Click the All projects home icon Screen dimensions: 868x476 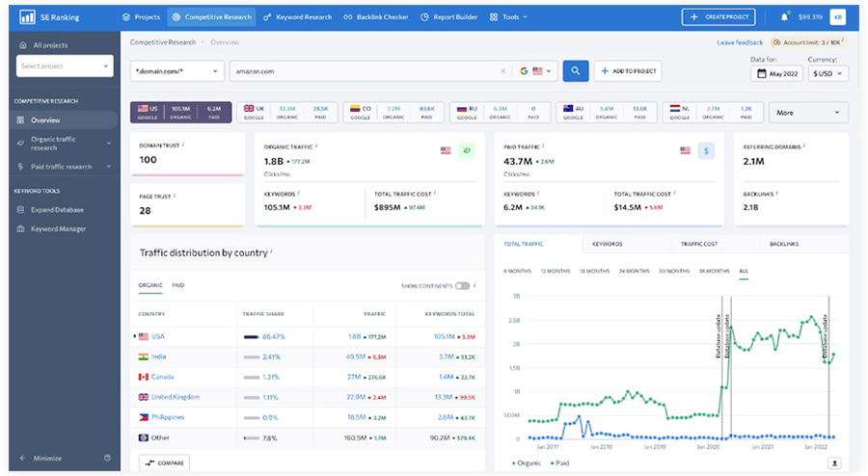(23, 45)
